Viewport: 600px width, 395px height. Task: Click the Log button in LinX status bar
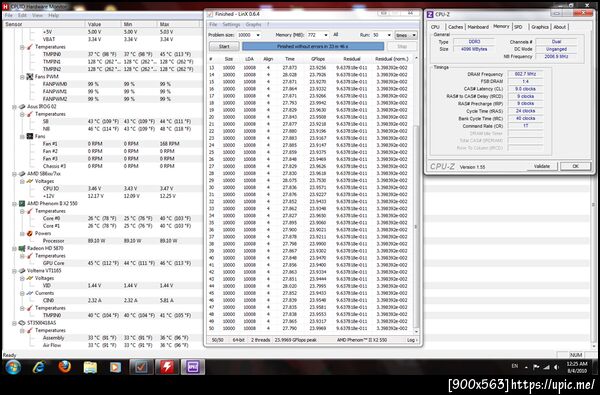411,340
